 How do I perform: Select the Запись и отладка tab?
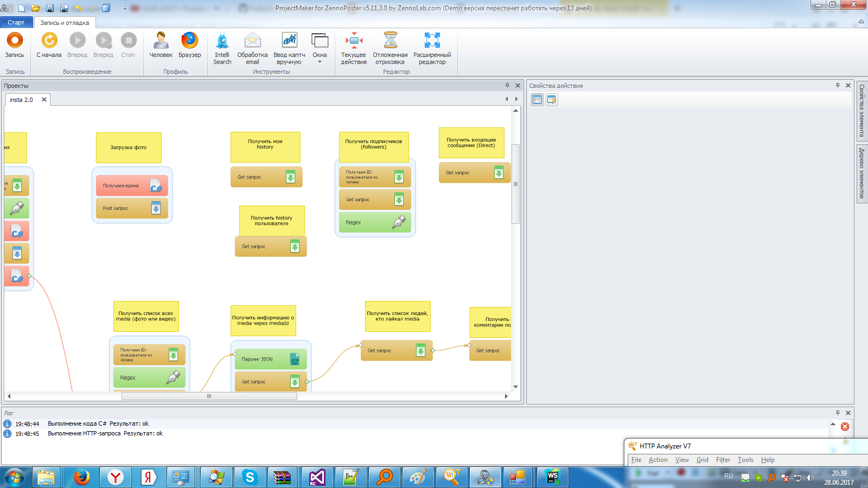(65, 23)
